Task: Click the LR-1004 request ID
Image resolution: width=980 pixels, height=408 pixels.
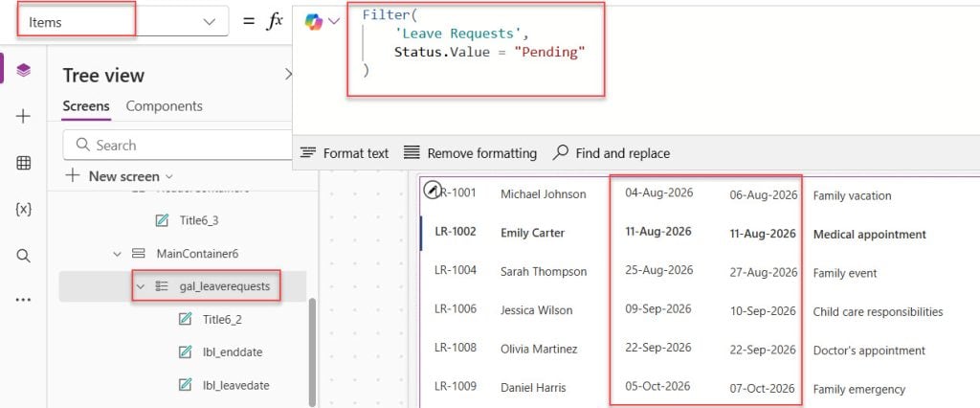Action: (x=455, y=270)
